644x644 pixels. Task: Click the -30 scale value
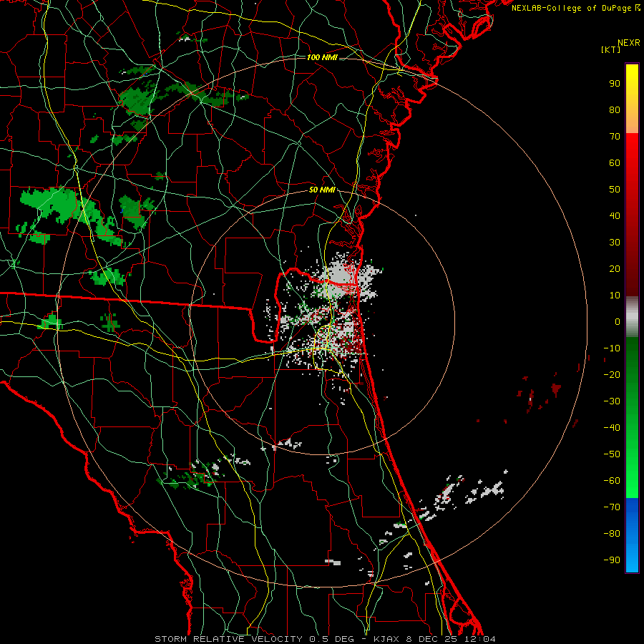pos(612,401)
